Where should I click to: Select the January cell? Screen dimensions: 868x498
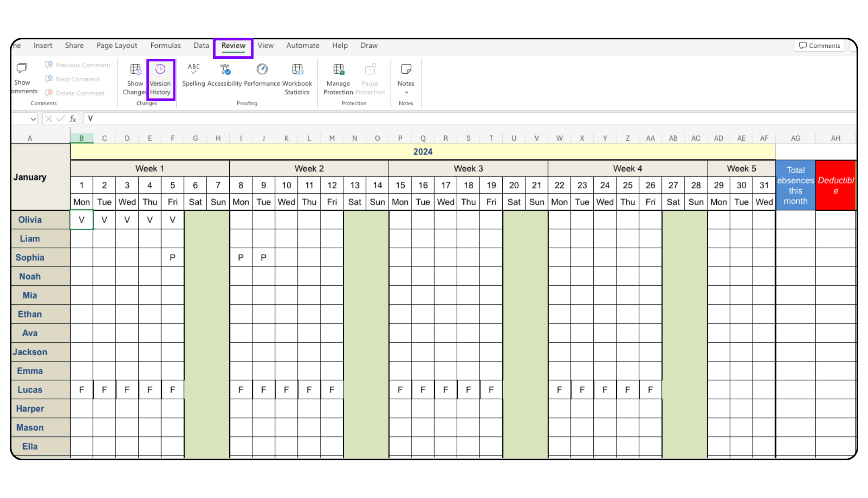(41, 177)
